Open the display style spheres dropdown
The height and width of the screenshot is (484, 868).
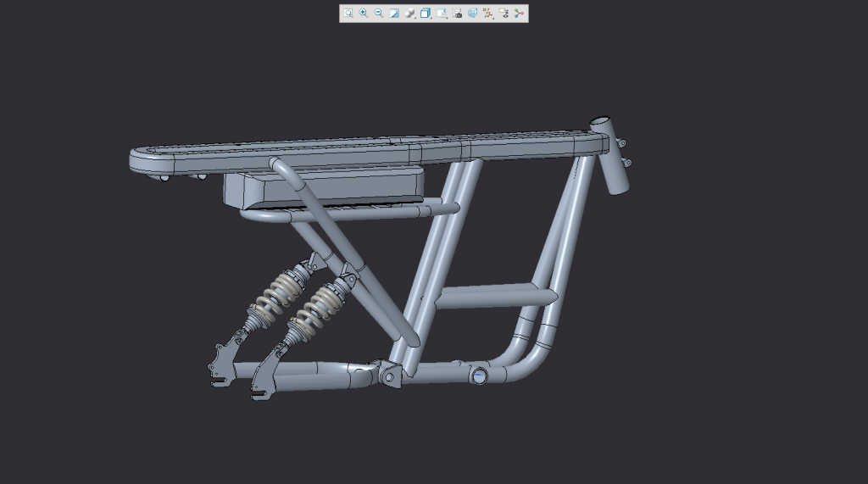(410, 13)
